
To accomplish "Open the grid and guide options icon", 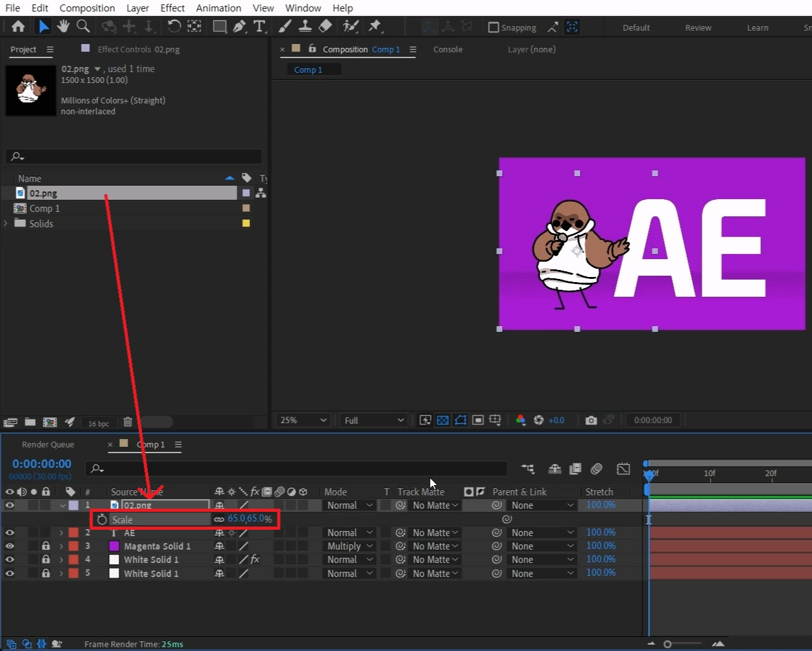I will pyautogui.click(x=495, y=420).
